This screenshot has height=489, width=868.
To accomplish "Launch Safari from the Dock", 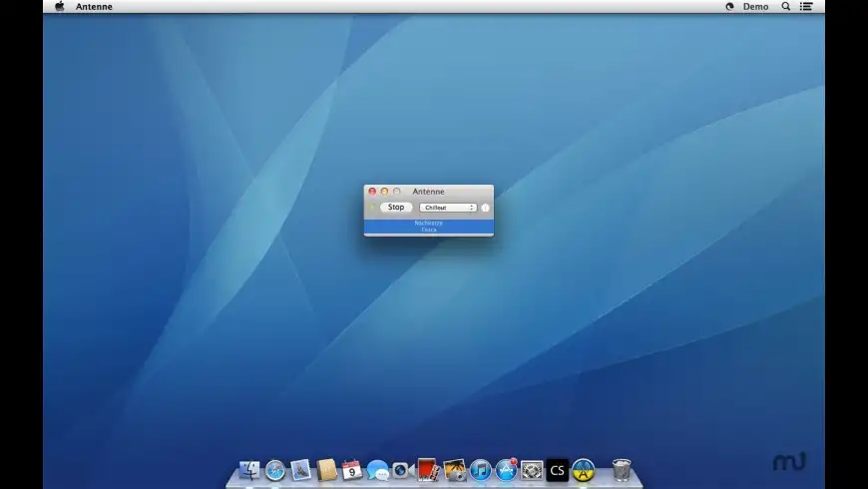I will (275, 470).
